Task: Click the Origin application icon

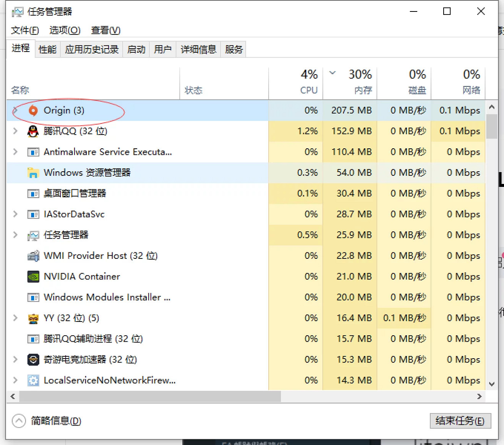Action: (34, 110)
